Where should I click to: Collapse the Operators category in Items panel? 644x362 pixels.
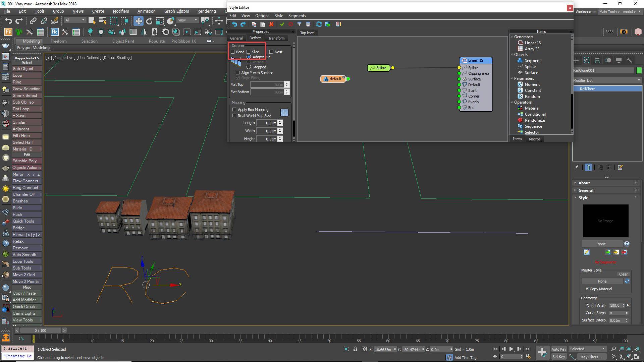coord(512,102)
